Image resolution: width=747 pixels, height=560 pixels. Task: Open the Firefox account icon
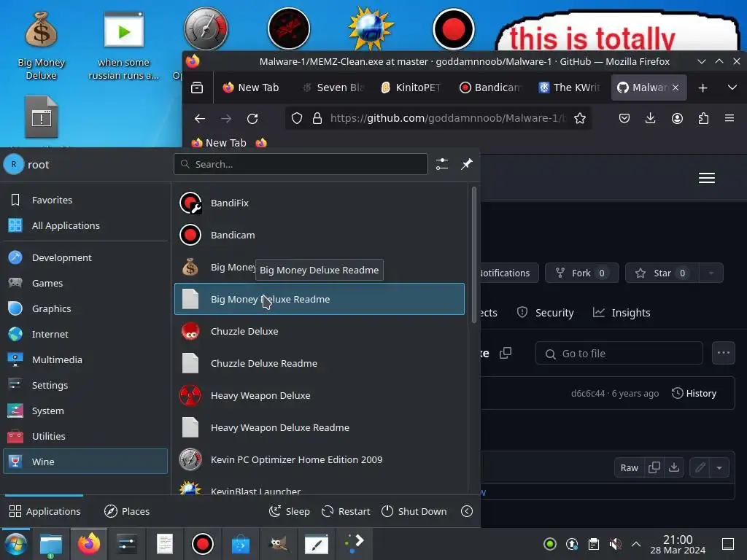coord(677,118)
